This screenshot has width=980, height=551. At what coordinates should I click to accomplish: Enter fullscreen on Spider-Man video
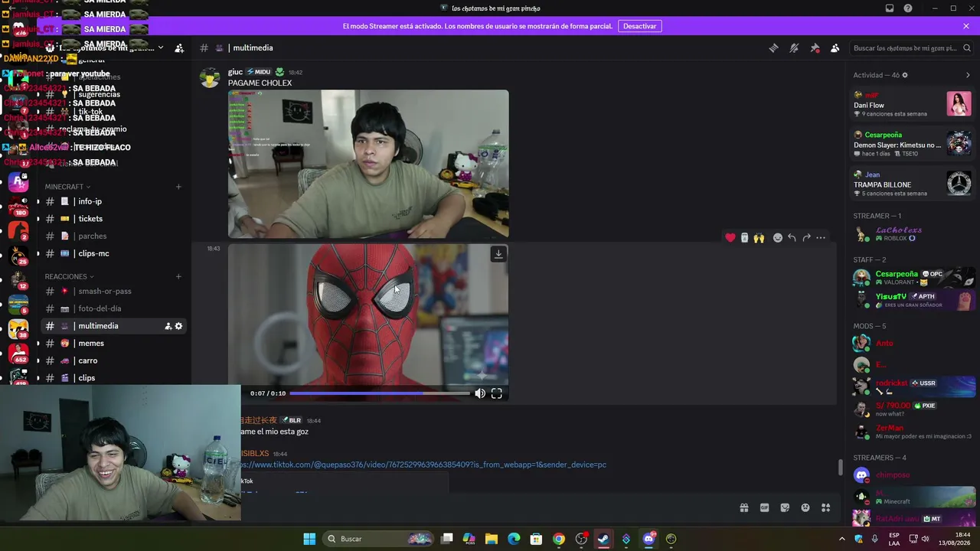tap(497, 393)
